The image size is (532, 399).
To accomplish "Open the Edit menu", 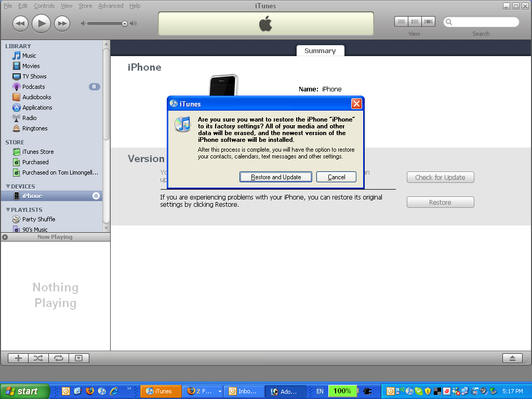I will pyautogui.click(x=23, y=6).
